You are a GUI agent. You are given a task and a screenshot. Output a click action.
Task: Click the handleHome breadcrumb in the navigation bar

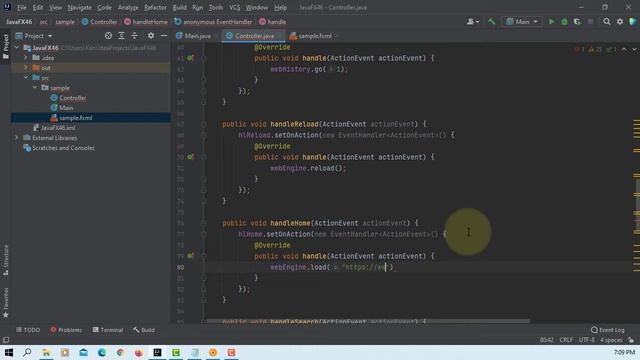[x=146, y=22]
